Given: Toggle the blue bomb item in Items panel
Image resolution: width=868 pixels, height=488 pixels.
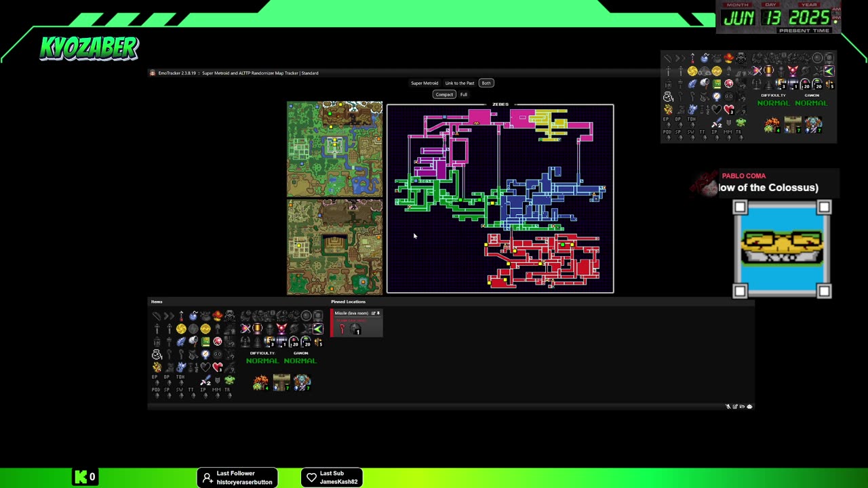Looking at the screenshot, I should (x=193, y=316).
